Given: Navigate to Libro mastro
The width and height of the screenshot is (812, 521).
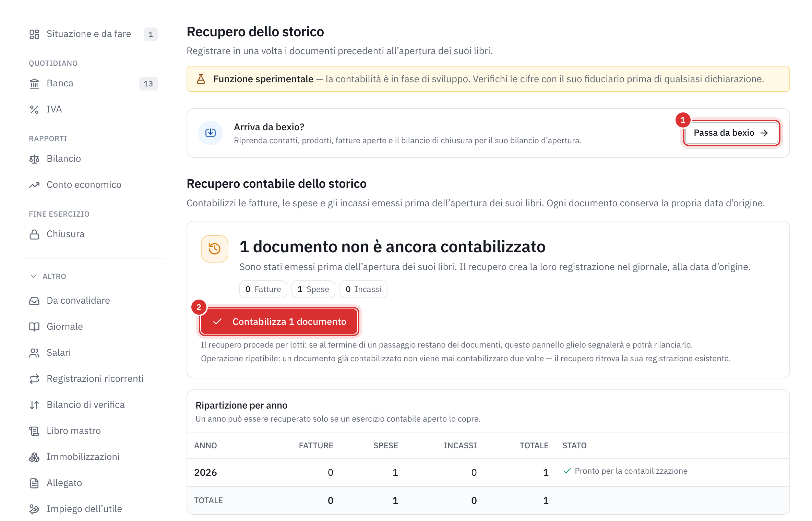Looking at the screenshot, I should 93,431.
